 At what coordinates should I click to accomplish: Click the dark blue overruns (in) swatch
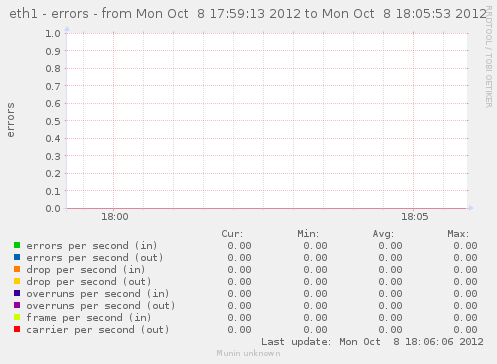point(17,293)
